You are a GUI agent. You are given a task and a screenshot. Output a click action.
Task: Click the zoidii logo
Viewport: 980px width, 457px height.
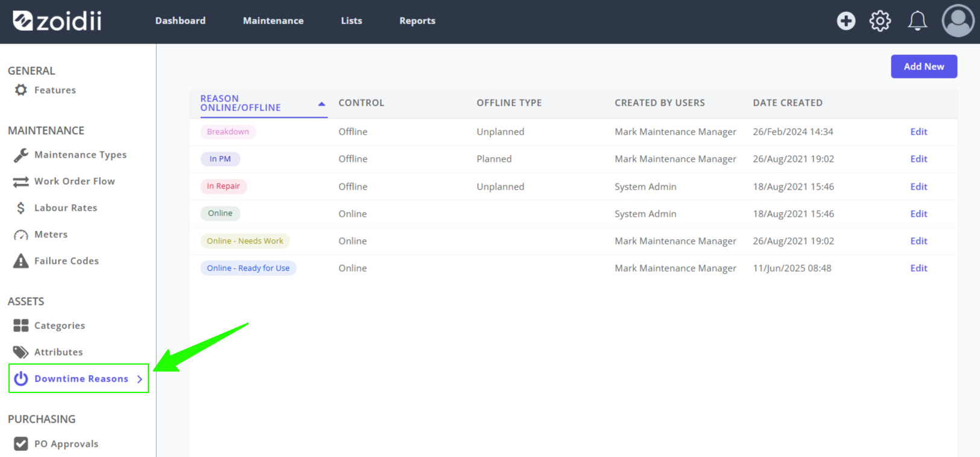[x=57, y=21]
